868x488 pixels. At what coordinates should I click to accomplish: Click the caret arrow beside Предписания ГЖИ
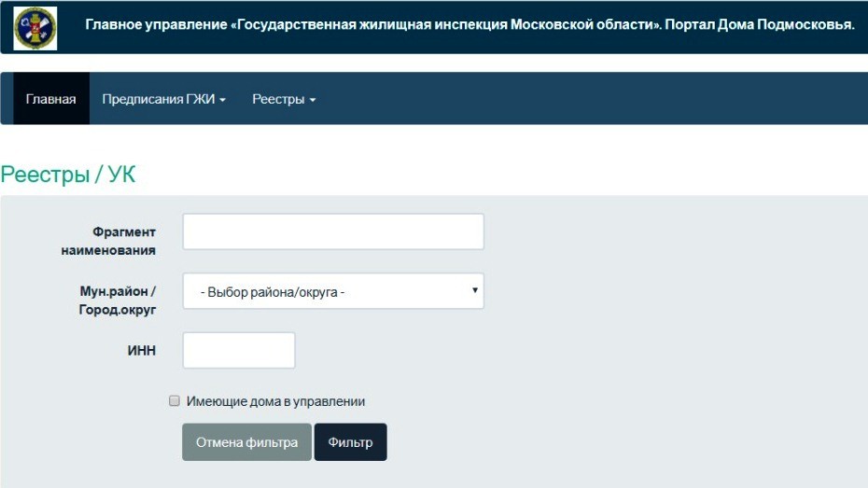pos(222,100)
